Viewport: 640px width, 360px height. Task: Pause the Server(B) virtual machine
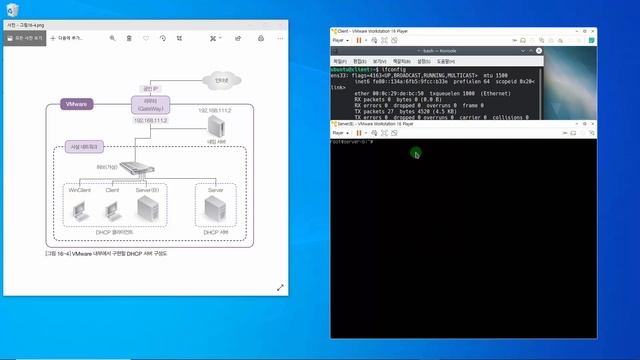tap(359, 133)
